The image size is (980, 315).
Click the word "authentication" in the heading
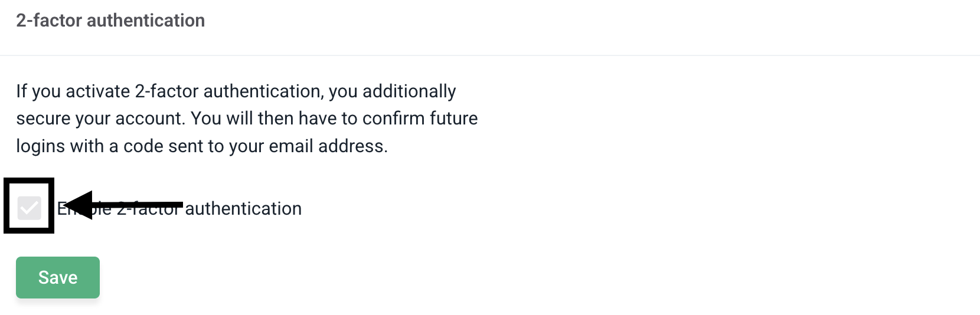[x=146, y=21]
